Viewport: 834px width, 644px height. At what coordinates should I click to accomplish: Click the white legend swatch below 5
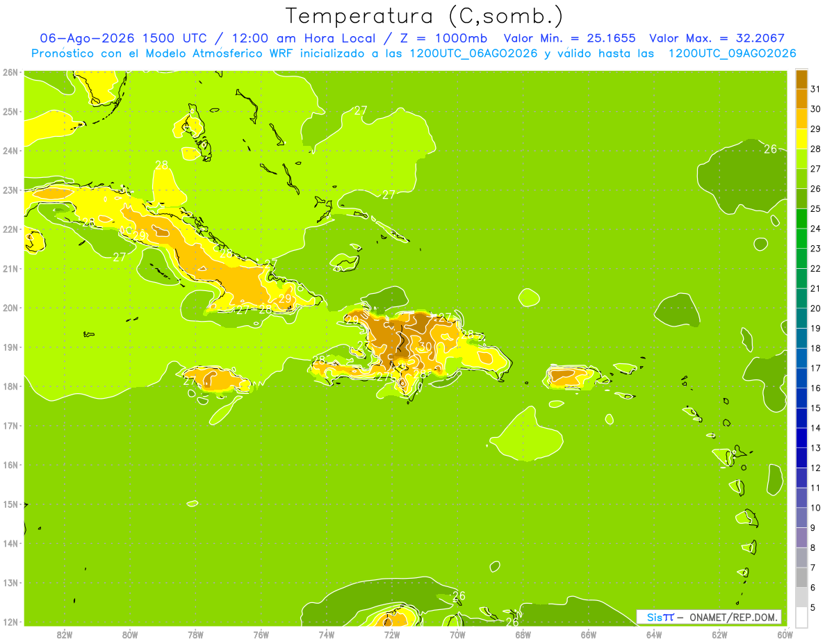coord(802,617)
